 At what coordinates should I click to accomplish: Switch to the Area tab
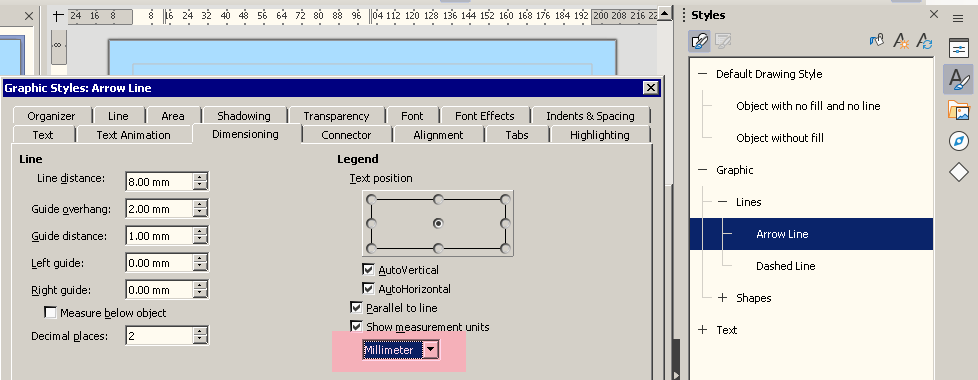point(173,115)
